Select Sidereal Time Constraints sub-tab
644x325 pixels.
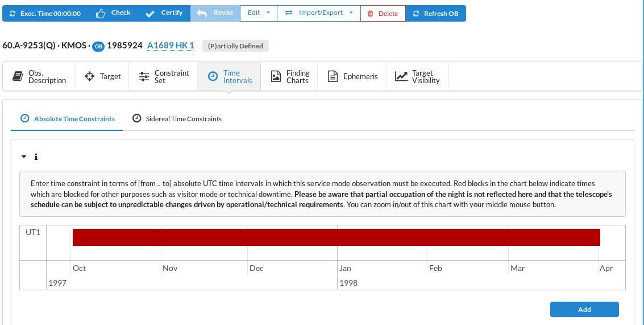tap(177, 119)
